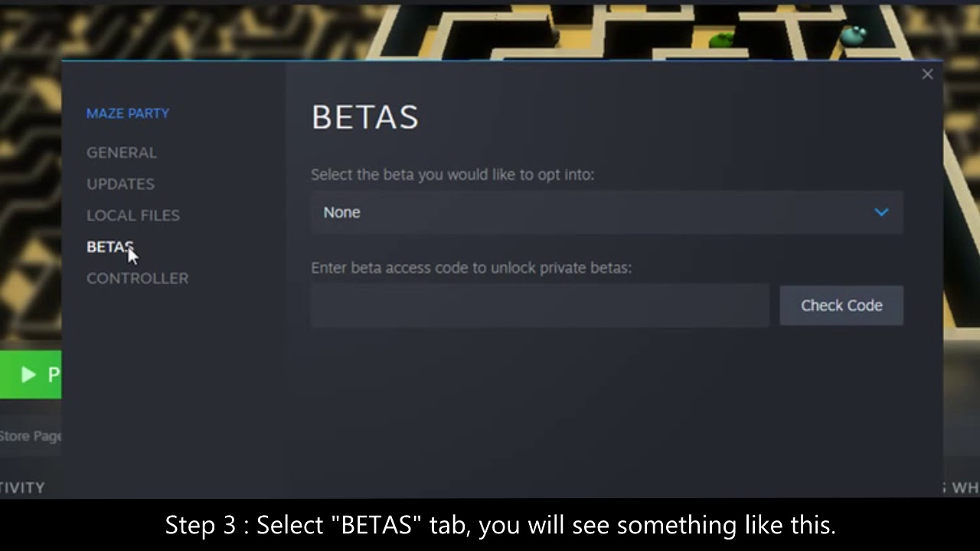Click the None option text in dropdown

[x=341, y=213]
